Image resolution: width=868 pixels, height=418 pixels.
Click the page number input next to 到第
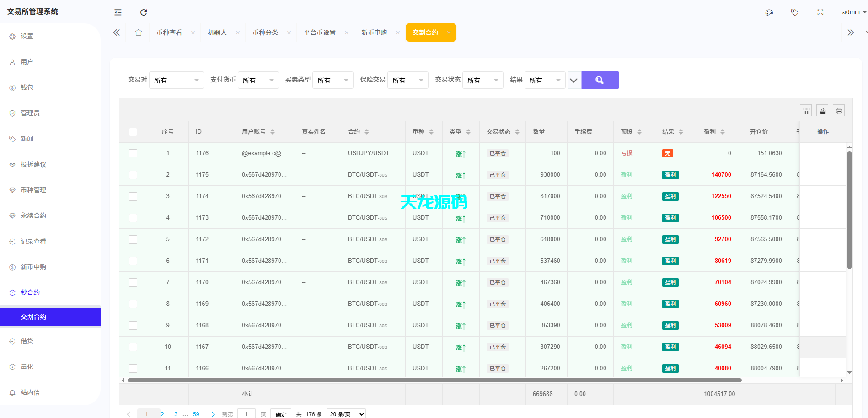coord(246,413)
